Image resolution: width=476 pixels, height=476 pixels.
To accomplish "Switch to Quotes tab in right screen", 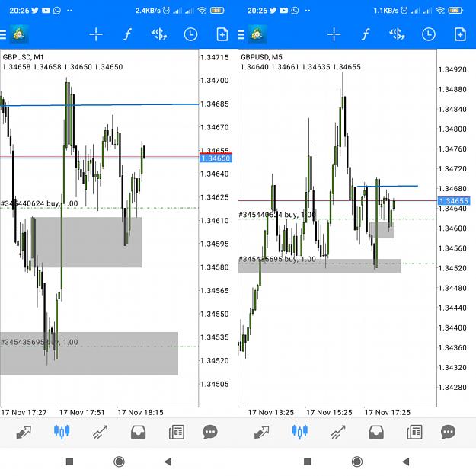I will (x=262, y=432).
